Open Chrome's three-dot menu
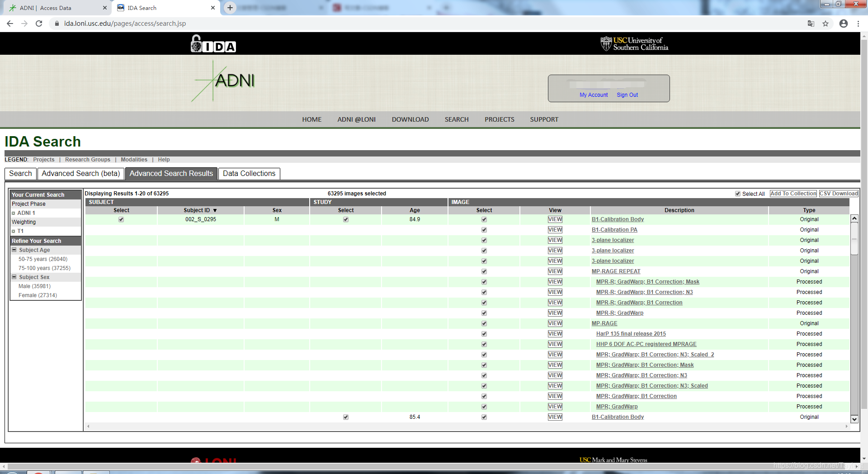The image size is (868, 474). (858, 24)
